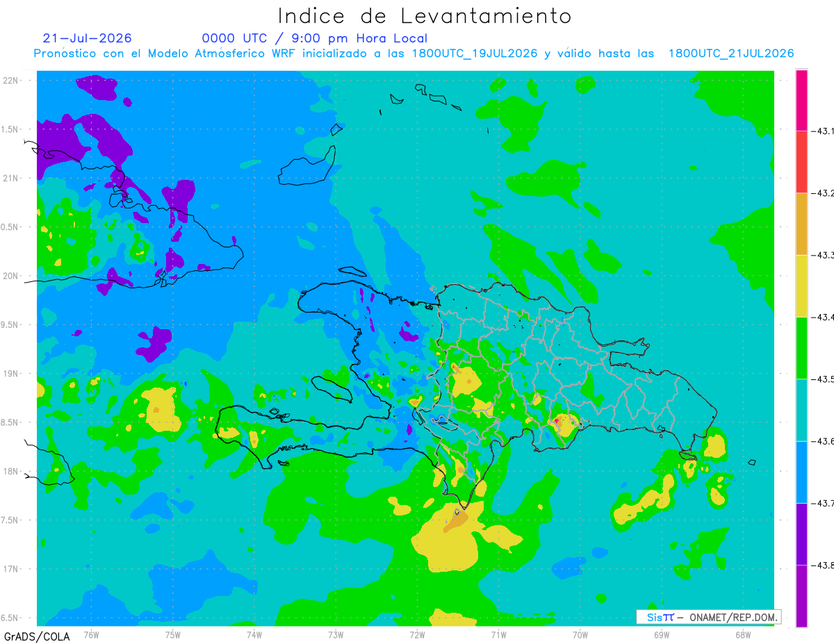The image size is (834, 644).
Task: Click the '-43.3' scale value
Action: point(822,255)
